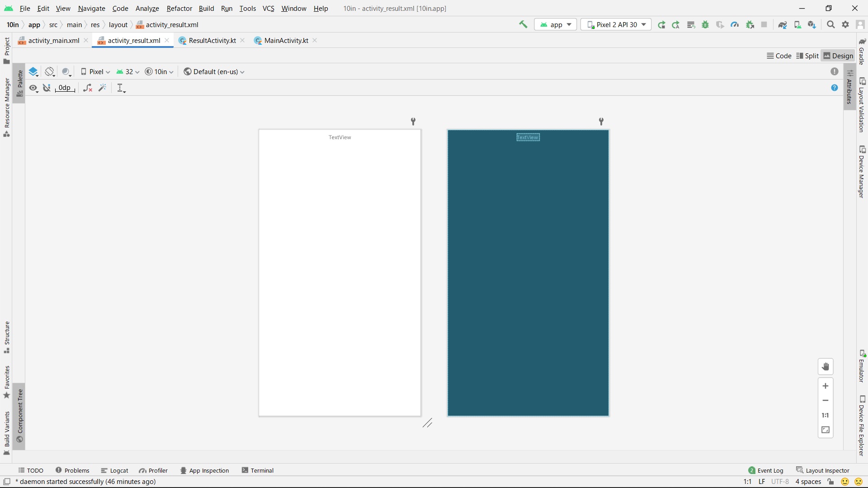Zoom out with the minus button
This screenshot has height=488, width=868.
[x=826, y=400]
